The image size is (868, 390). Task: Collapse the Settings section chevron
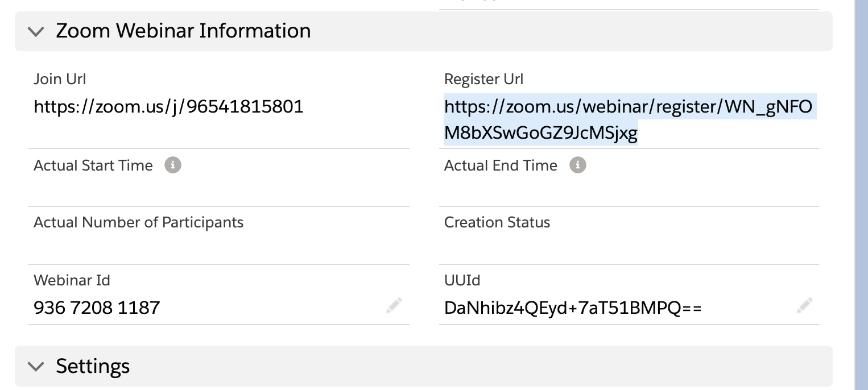36,367
